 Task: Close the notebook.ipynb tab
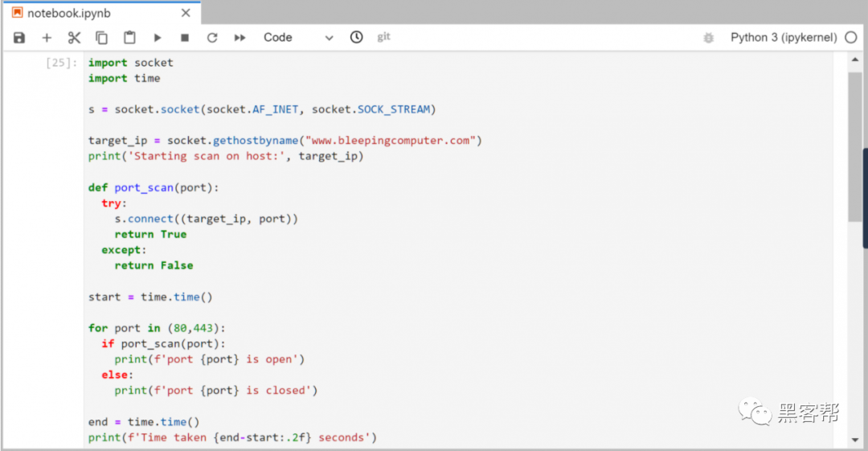pyautogui.click(x=186, y=14)
